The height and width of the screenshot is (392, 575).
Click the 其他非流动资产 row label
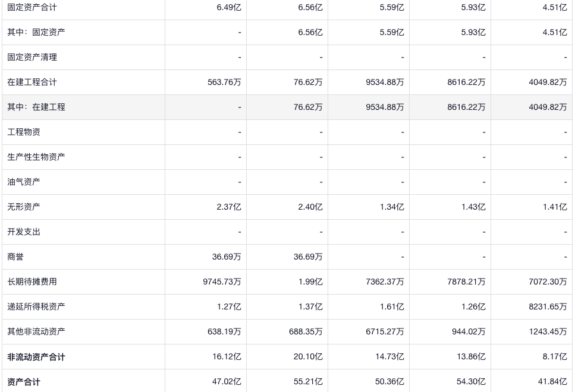36,332
